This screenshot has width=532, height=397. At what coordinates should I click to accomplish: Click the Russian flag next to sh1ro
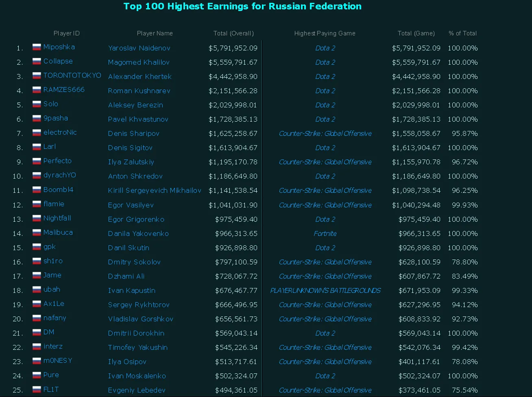point(37,261)
